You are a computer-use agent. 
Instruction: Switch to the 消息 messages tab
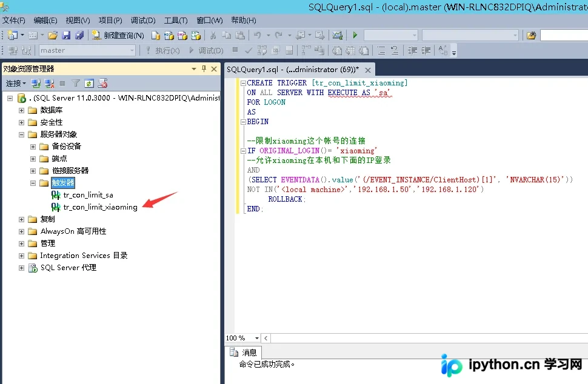point(244,353)
